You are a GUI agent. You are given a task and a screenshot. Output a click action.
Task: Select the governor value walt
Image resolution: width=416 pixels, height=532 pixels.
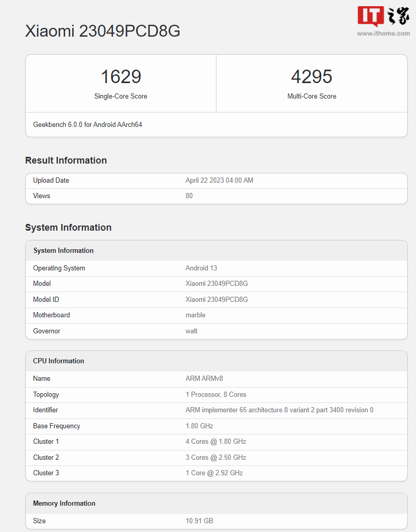[192, 331]
